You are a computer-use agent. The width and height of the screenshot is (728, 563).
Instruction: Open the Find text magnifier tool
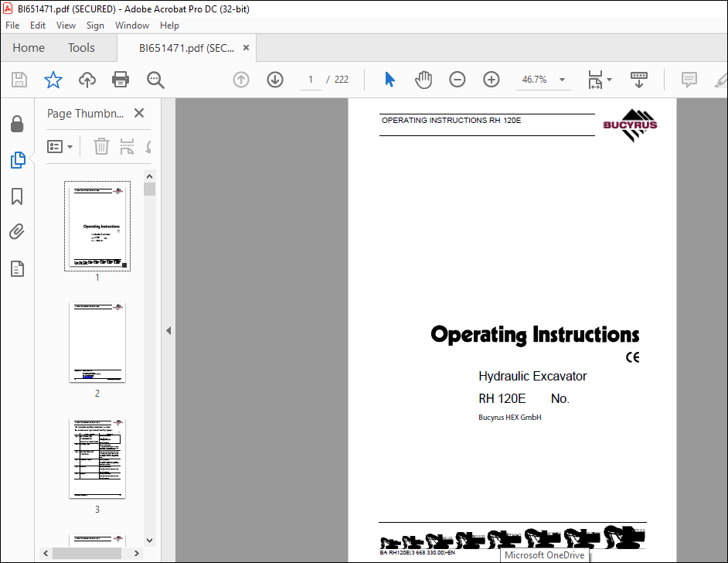[155, 80]
